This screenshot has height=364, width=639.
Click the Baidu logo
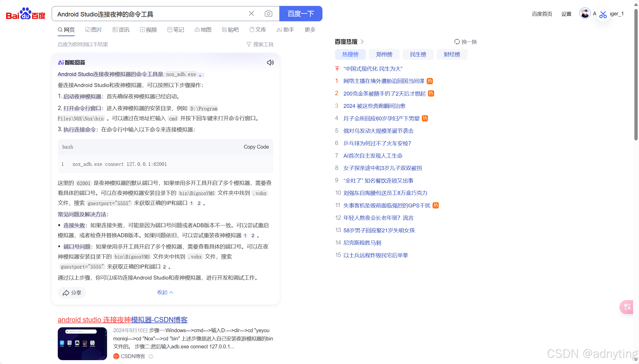click(25, 14)
